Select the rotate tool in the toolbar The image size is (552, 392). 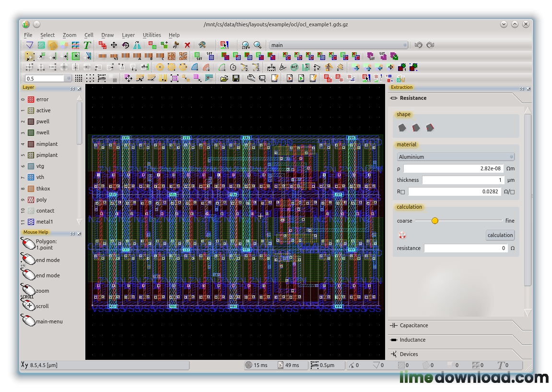[125, 45]
